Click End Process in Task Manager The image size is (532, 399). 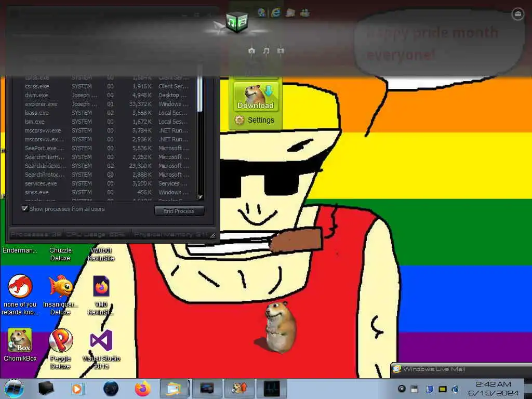click(x=179, y=211)
